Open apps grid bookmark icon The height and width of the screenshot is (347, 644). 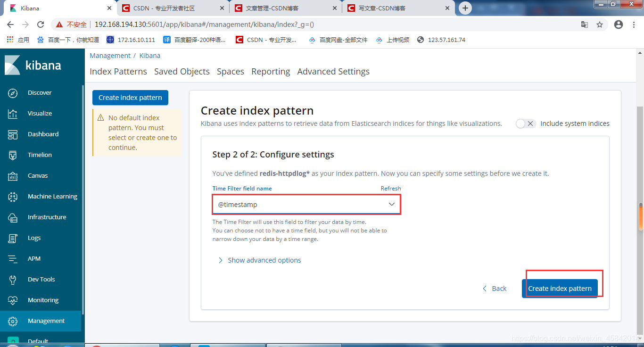pyautogui.click(x=10, y=40)
